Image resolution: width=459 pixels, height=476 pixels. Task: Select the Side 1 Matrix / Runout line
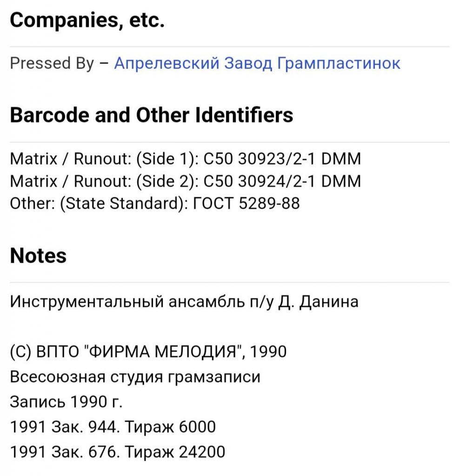click(x=185, y=159)
